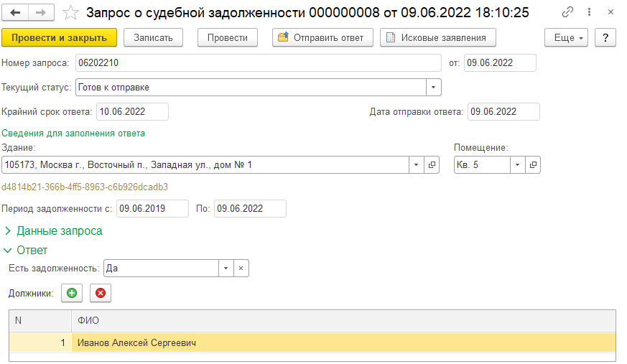The width and height of the screenshot is (627, 364).
Task: Add the document to favorites with star
Action: tap(70, 13)
